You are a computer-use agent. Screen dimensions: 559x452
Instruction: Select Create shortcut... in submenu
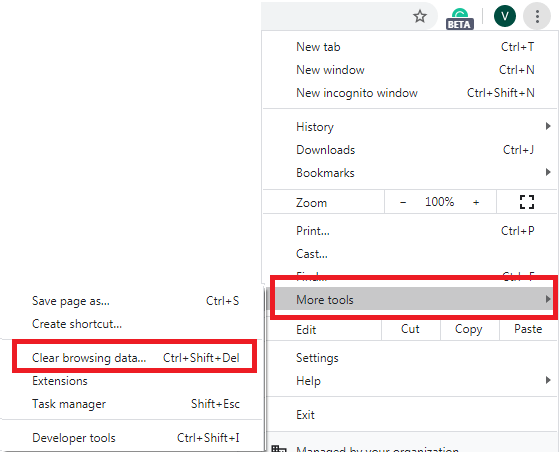click(x=132, y=324)
